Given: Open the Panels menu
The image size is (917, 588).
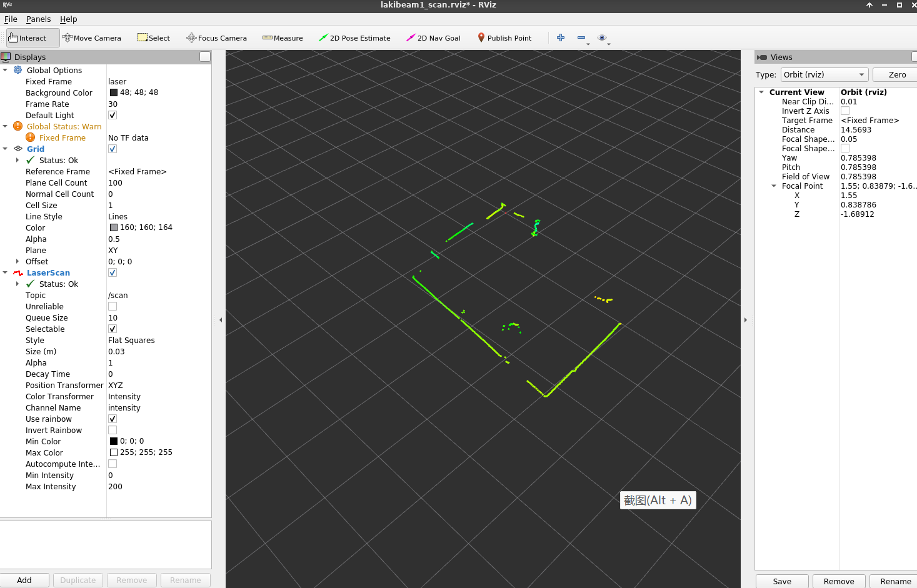Looking at the screenshot, I should (39, 19).
